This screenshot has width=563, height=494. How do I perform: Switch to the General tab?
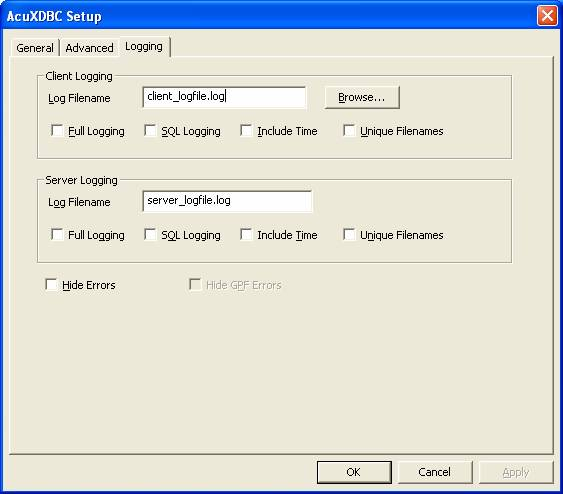35,48
